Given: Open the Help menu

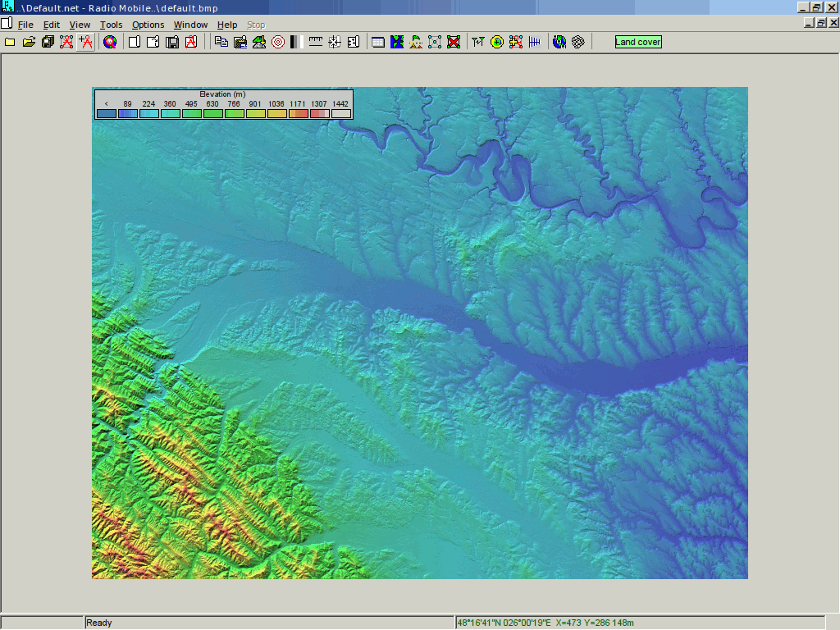Looking at the screenshot, I should click(x=227, y=25).
